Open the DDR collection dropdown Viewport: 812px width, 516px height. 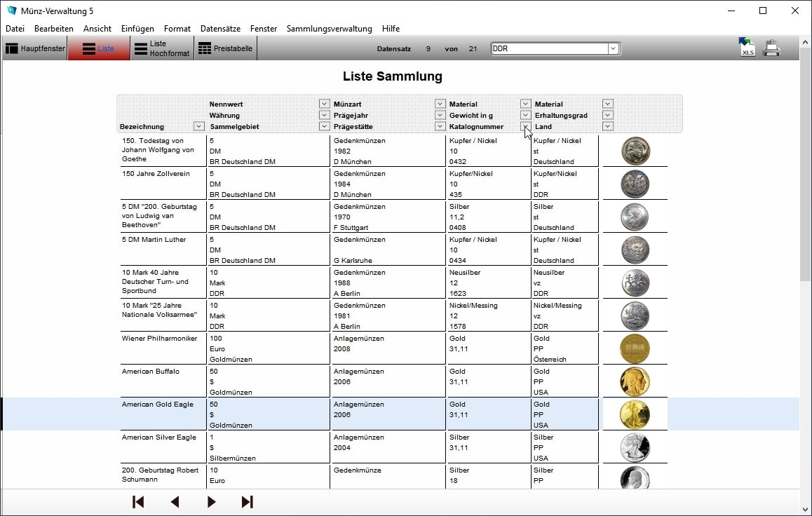[613, 48]
